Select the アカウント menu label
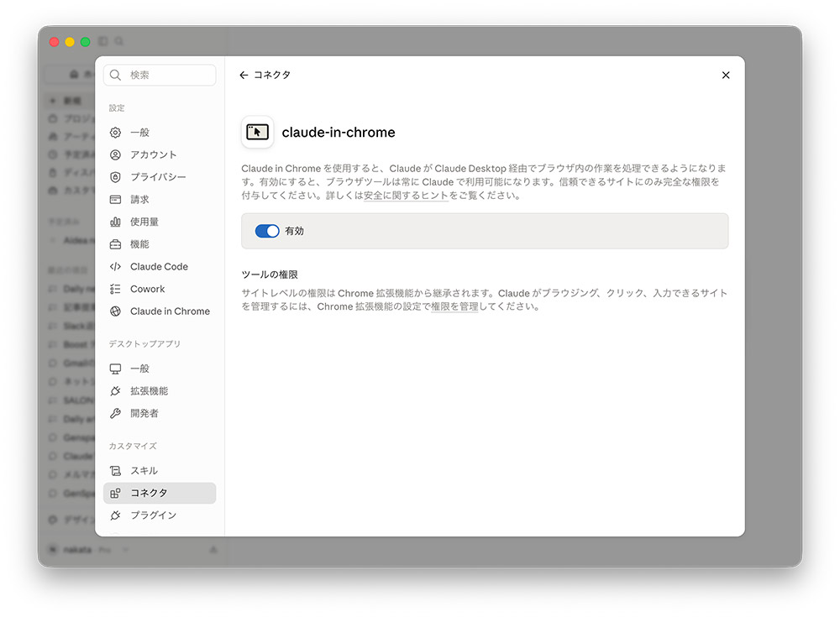This screenshot has width=840, height=617. (153, 154)
